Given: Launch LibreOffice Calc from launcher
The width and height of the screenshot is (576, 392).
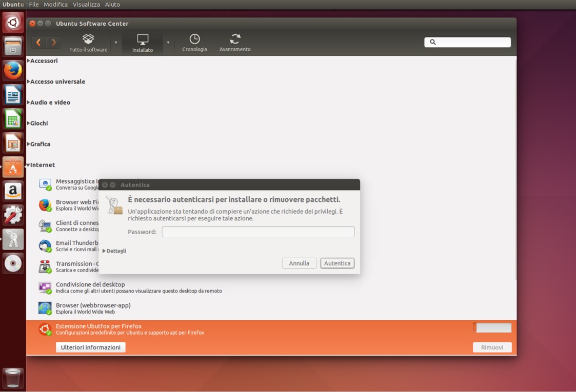Looking at the screenshot, I should click(x=13, y=119).
